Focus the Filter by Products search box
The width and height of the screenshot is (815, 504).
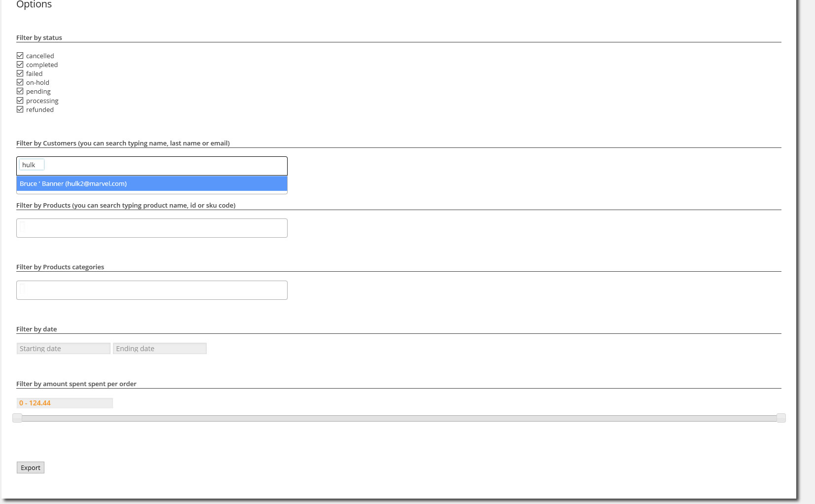152,228
